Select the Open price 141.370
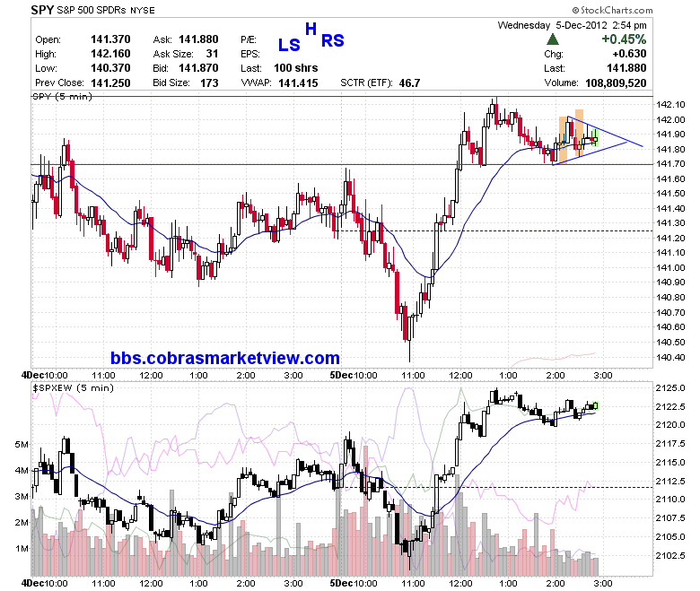The width and height of the screenshot is (700, 591). tap(110, 39)
